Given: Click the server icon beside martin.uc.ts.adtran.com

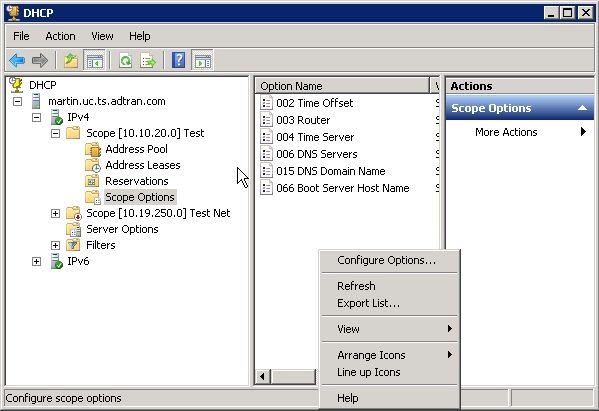Looking at the screenshot, I should tap(36, 101).
